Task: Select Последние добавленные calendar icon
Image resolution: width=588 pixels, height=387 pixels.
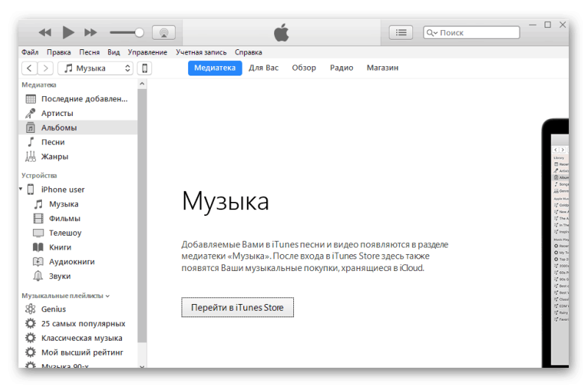Action: coord(31,99)
